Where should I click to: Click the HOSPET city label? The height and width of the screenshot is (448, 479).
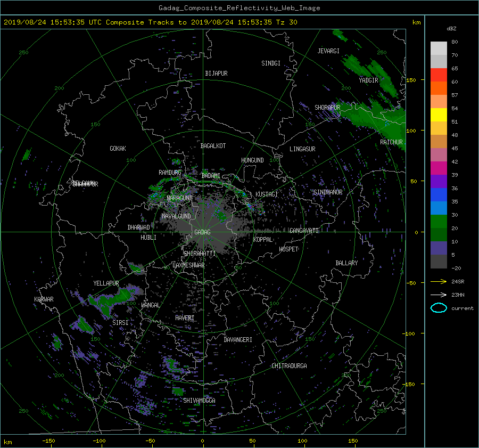pyautogui.click(x=288, y=249)
